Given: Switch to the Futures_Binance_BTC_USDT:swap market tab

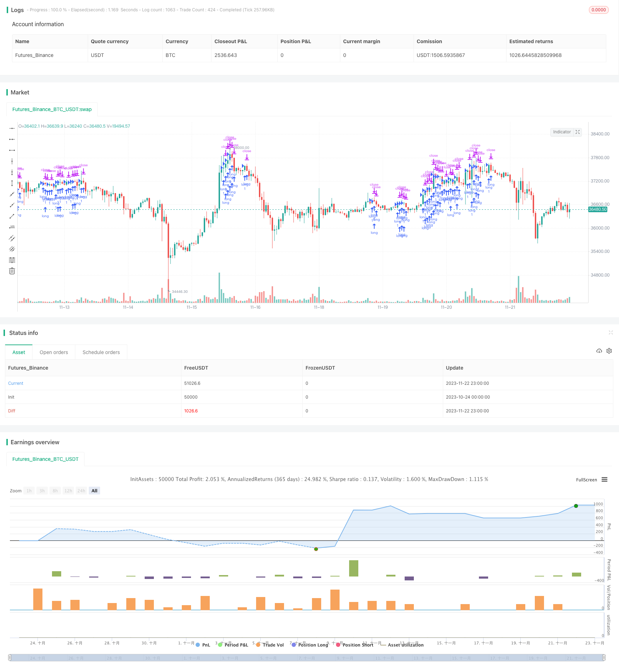Looking at the screenshot, I should click(x=52, y=109).
